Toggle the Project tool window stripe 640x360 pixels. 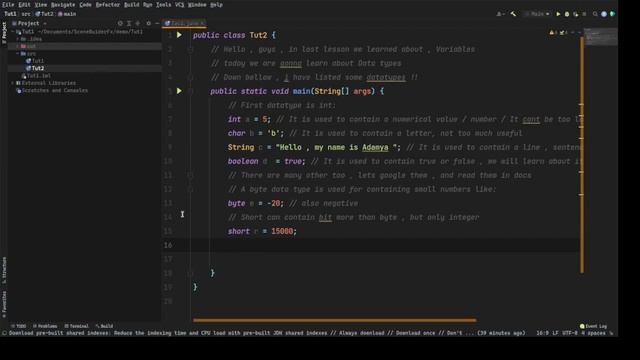coord(4,33)
